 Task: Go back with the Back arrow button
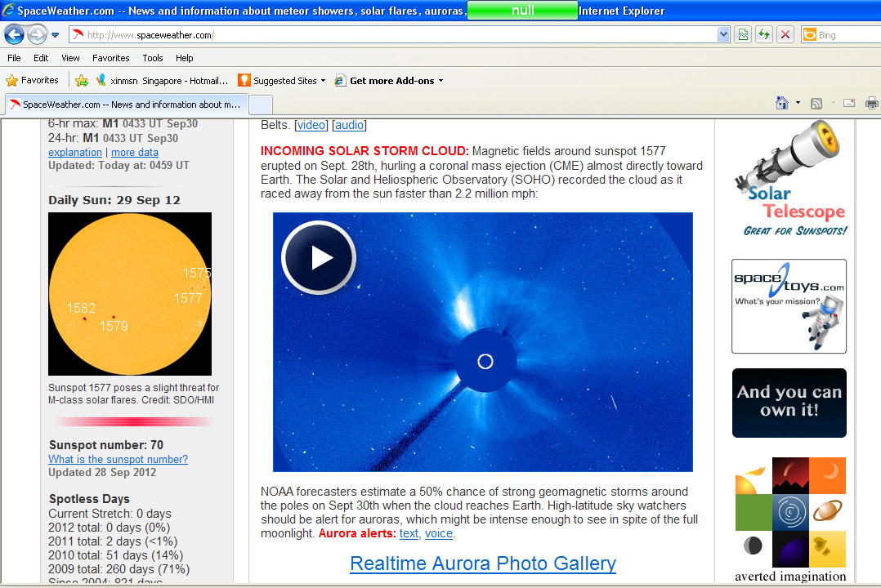pyautogui.click(x=14, y=35)
